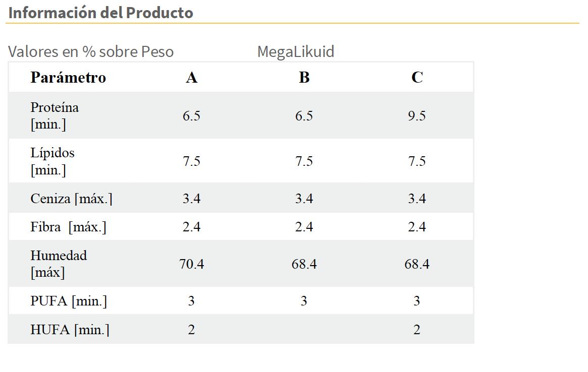Click the Humedad value 70.4 in column A

click(191, 264)
